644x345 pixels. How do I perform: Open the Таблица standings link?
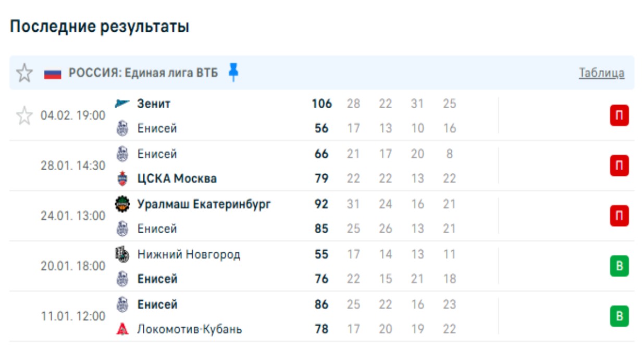coord(601,73)
